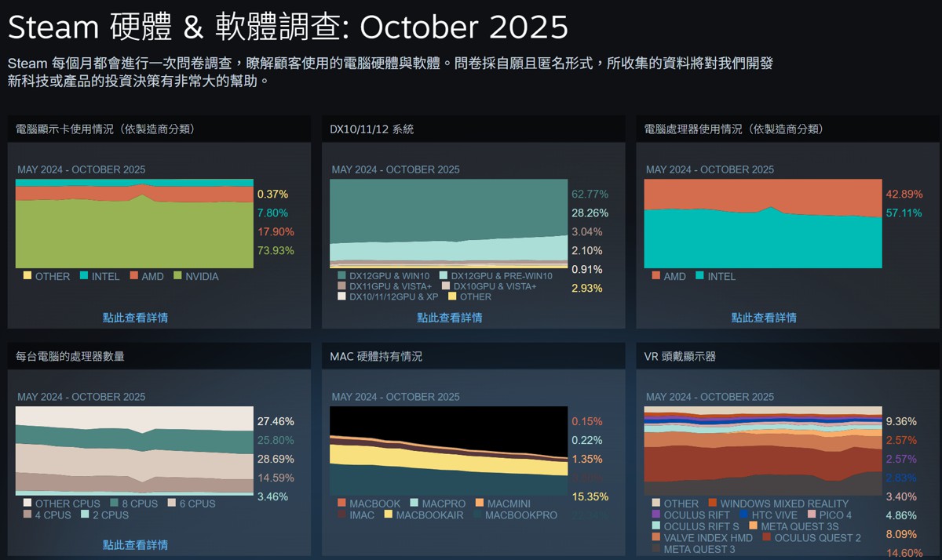Click the INTEL swatch in processor vendor legend
Image resolution: width=942 pixels, height=560 pixels.
tap(699, 276)
